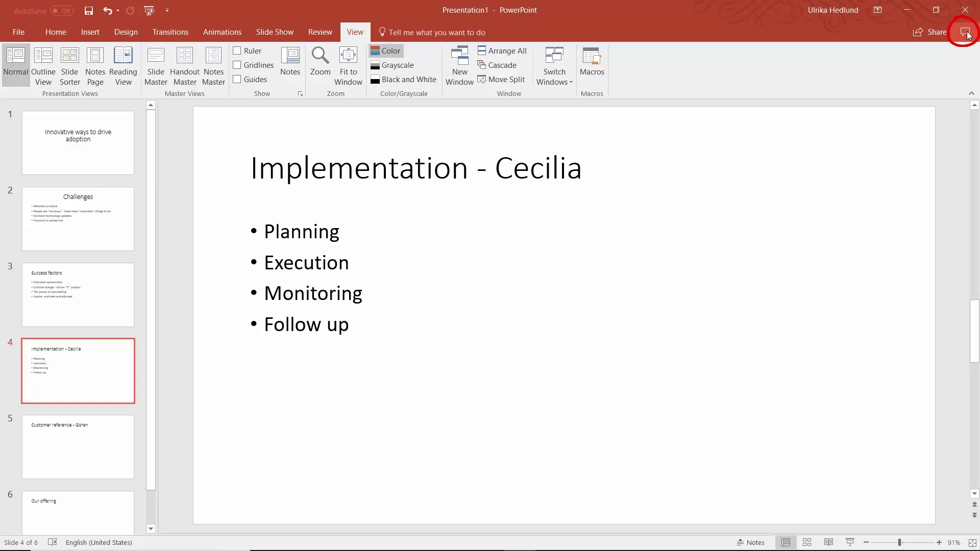Switch to the Animations tab
Viewport: 980px width, 551px height.
click(222, 32)
